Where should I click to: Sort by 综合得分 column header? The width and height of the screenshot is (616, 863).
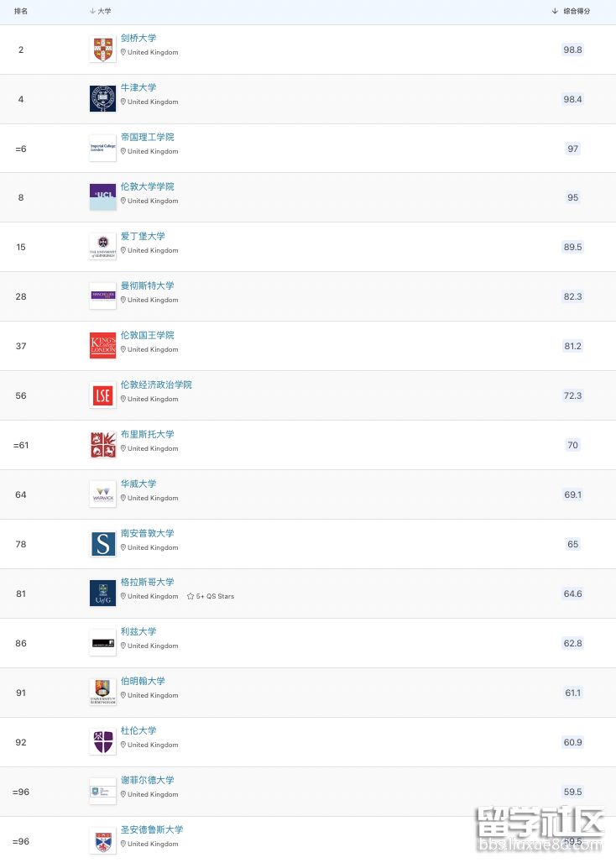(571, 11)
